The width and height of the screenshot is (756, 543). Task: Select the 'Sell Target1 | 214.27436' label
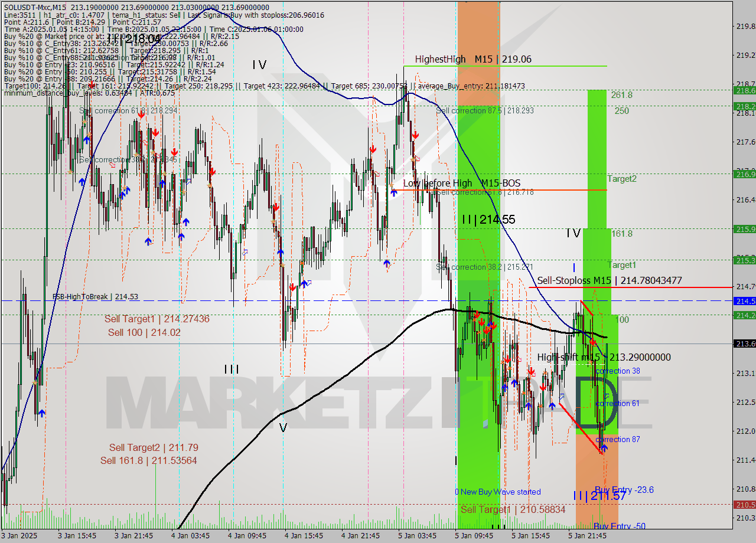tap(157, 319)
